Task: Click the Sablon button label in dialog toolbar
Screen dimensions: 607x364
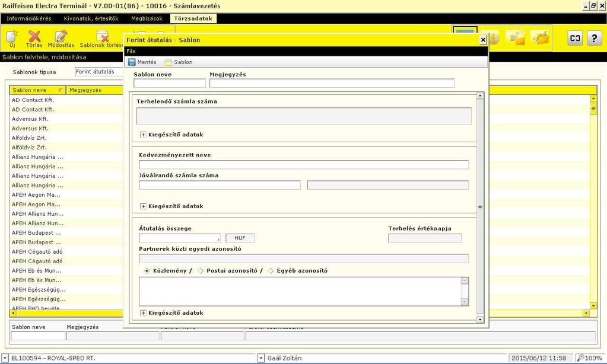Action: coord(183,62)
